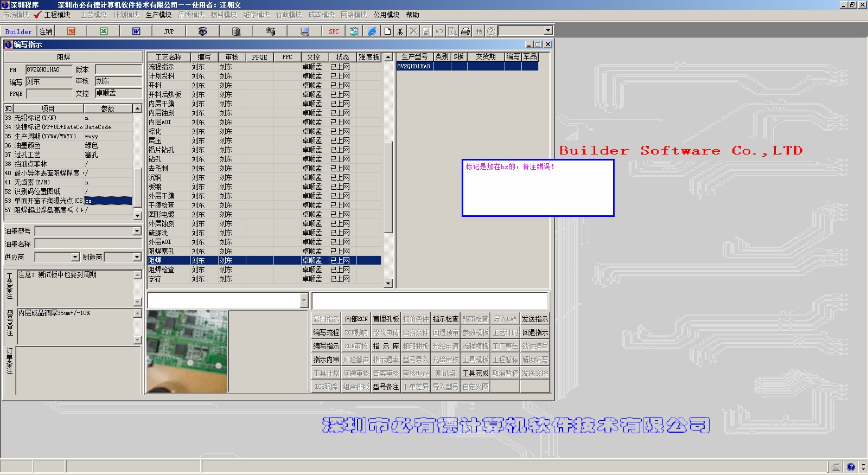
Task: Click the parameter list scroll-up arrow
Action: click(137, 108)
